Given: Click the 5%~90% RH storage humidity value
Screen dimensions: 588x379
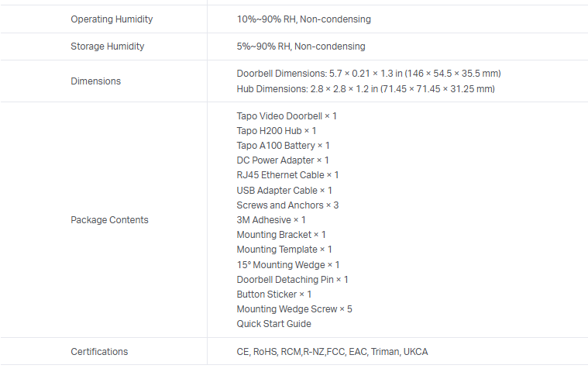Looking at the screenshot, I should (301, 47).
